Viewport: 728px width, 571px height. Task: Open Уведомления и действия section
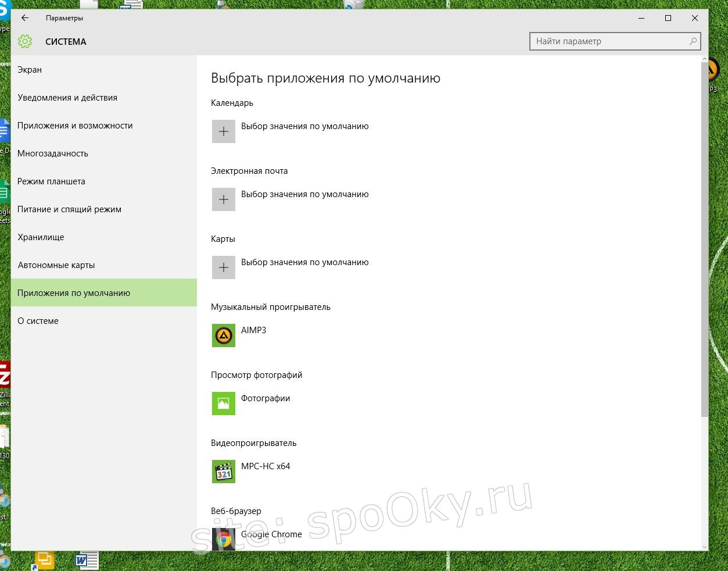104,98
